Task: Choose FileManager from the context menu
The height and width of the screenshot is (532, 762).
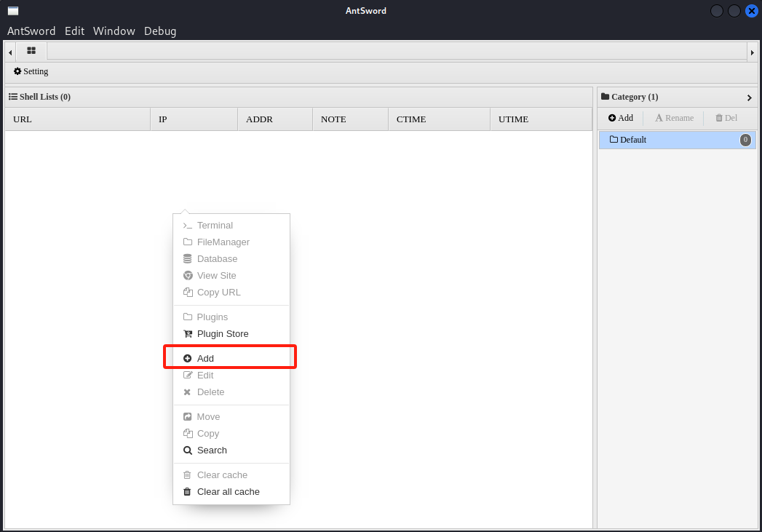Action: point(231,242)
